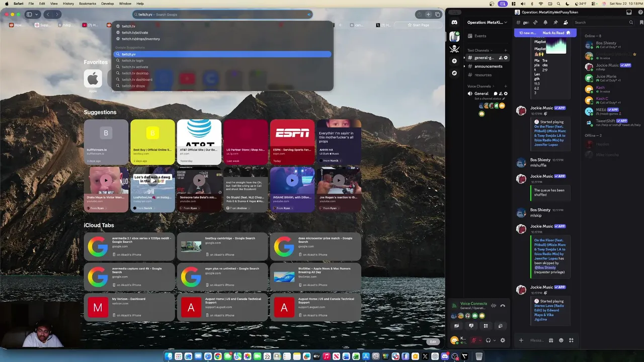This screenshot has height=362, width=644.
Task: Unmute microphone in Discord user panel
Action: coord(473,340)
